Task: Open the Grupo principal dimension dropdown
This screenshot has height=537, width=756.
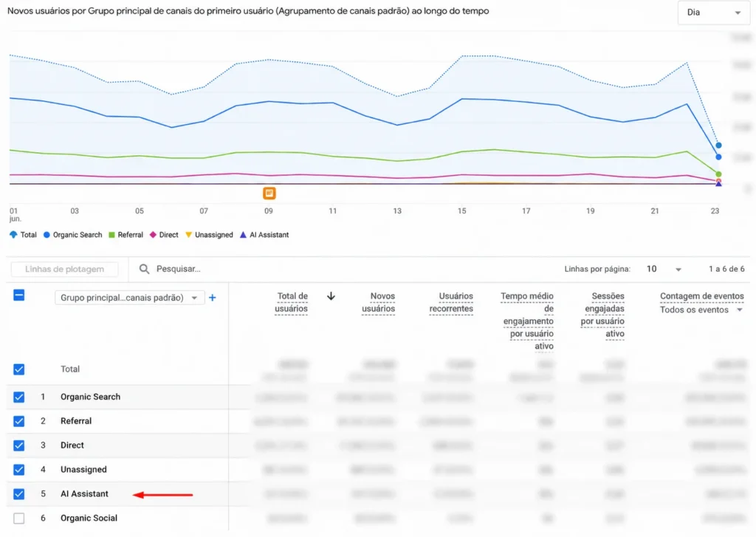Action: coord(129,298)
